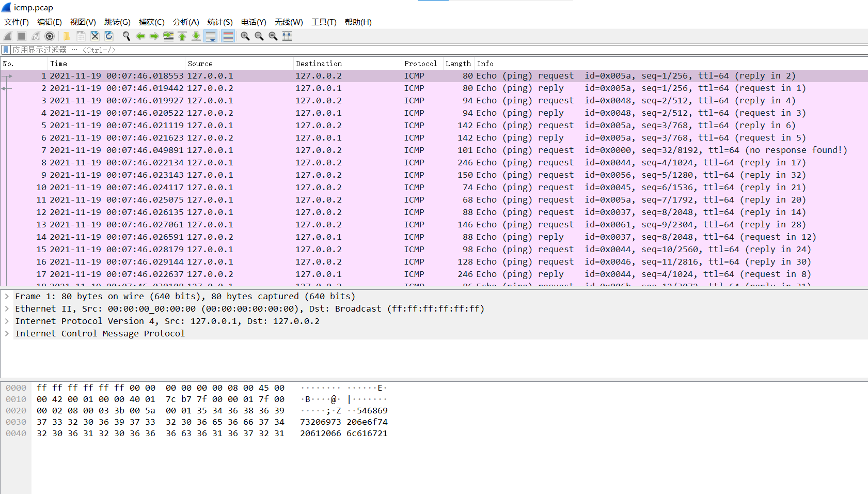Select packet 10 request id=0x0045
This screenshot has height=494, width=868.
pos(434,187)
